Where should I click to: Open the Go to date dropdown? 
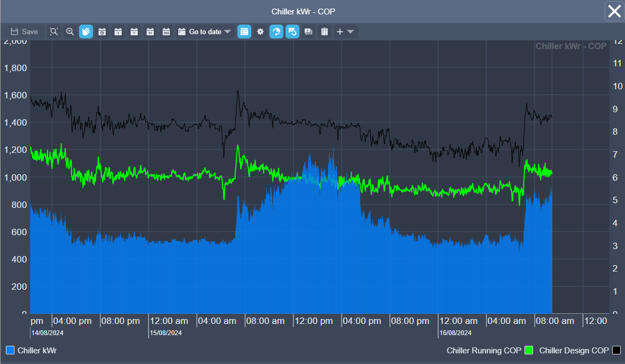205,32
